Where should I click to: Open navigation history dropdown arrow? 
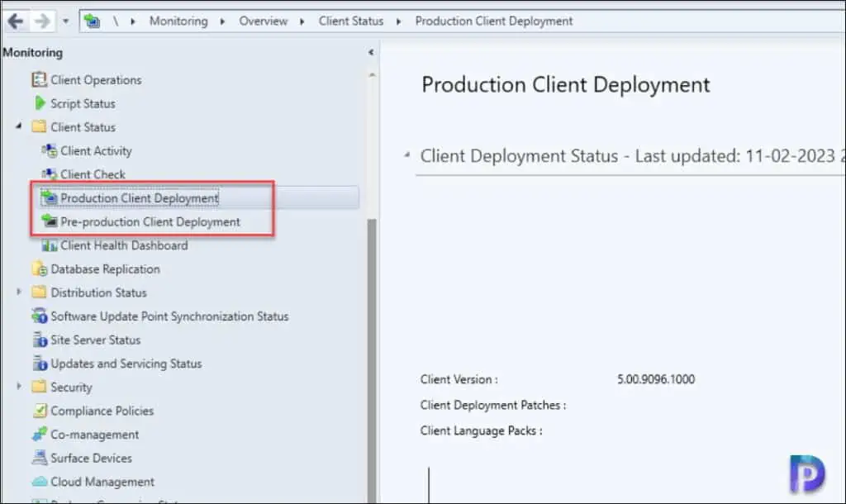pyautogui.click(x=65, y=21)
